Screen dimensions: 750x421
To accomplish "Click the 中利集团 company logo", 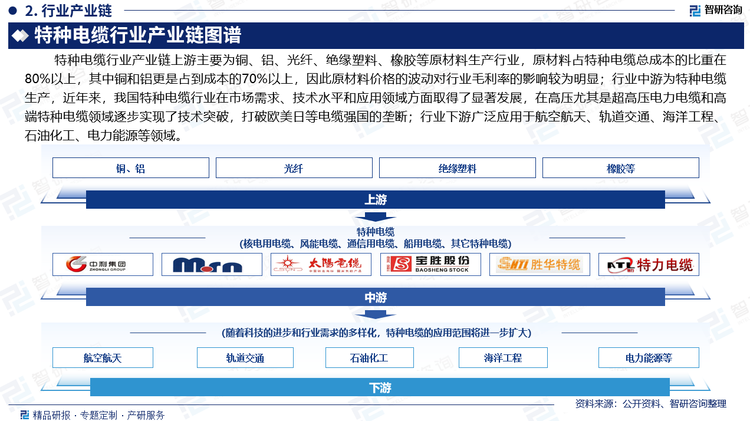I will [102, 265].
